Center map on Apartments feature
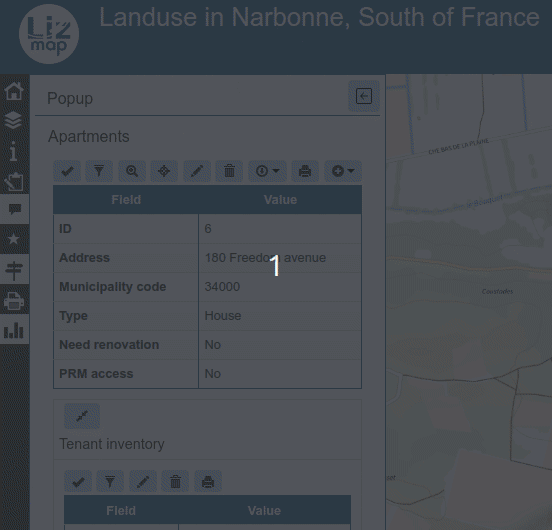This screenshot has width=552, height=530. (164, 171)
